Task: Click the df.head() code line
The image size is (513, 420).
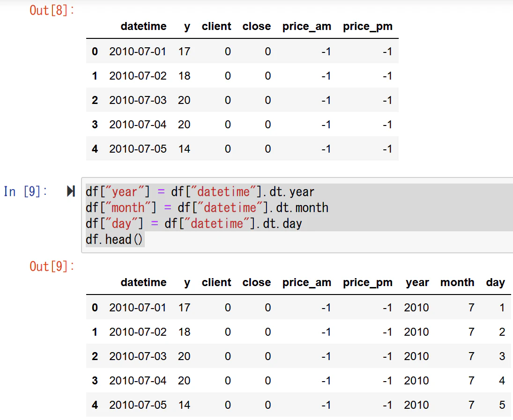Action: tap(114, 239)
